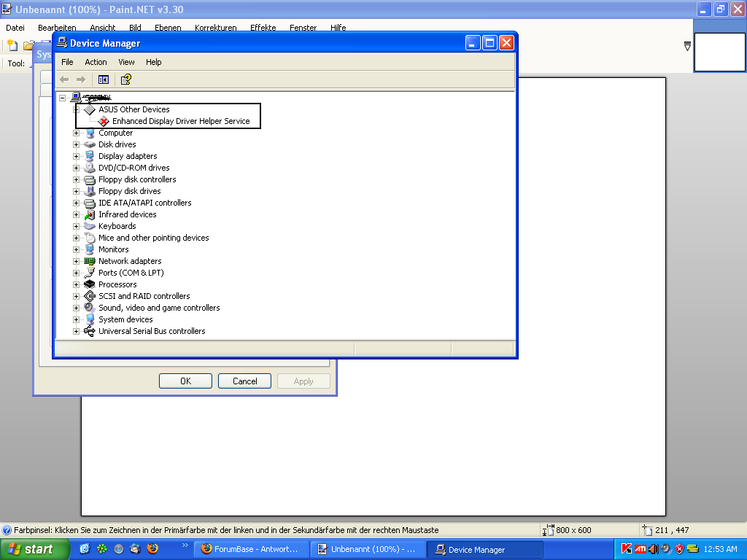Expand the Display adapters category
The height and width of the screenshot is (560, 747).
tap(76, 156)
